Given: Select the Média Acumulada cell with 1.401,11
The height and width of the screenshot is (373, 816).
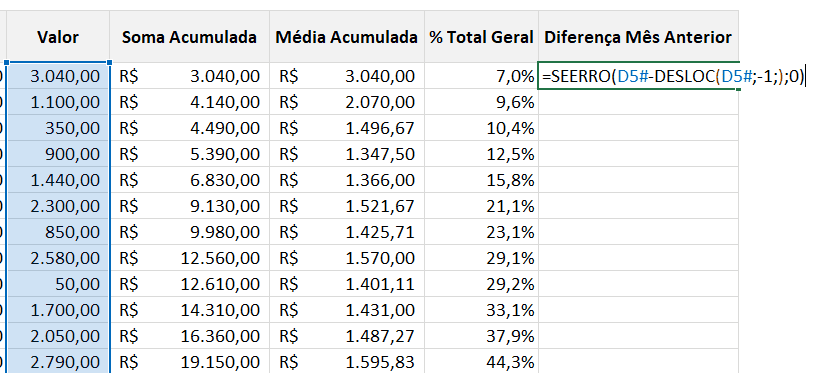Looking at the screenshot, I should pos(347,284).
